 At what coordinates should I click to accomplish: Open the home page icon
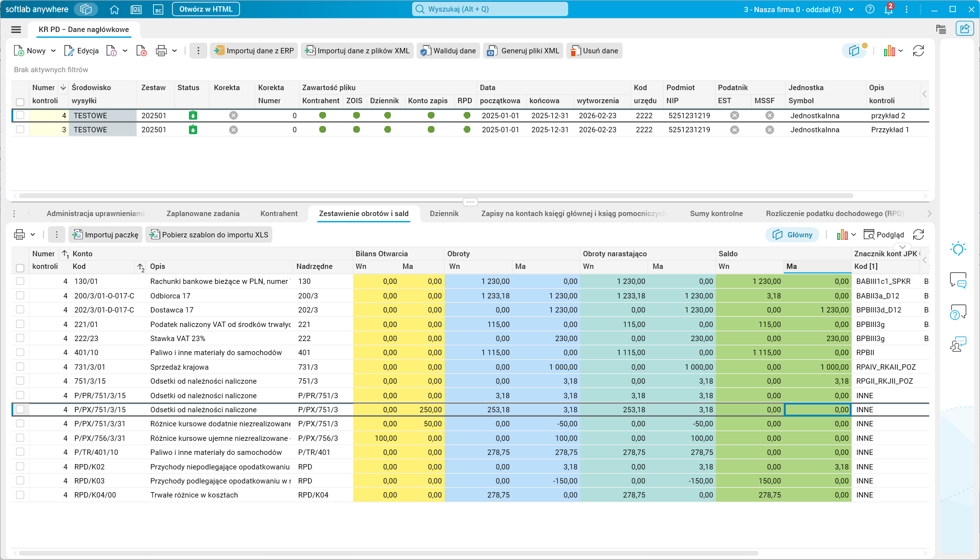coord(114,9)
